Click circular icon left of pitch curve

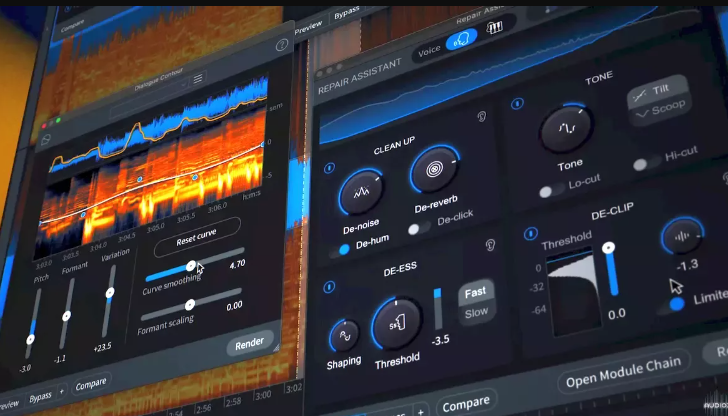[x=46, y=139]
